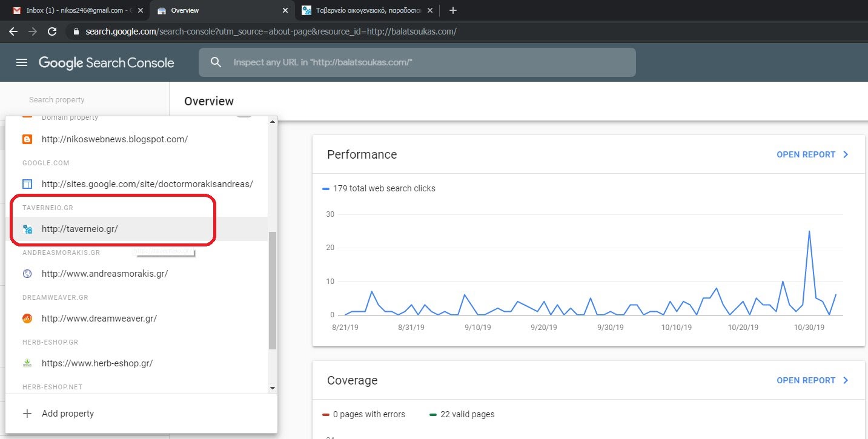Screen dimensions: 868x439
Task: Click the globe icon for andreasmorakis.gr
Action: [27, 274]
